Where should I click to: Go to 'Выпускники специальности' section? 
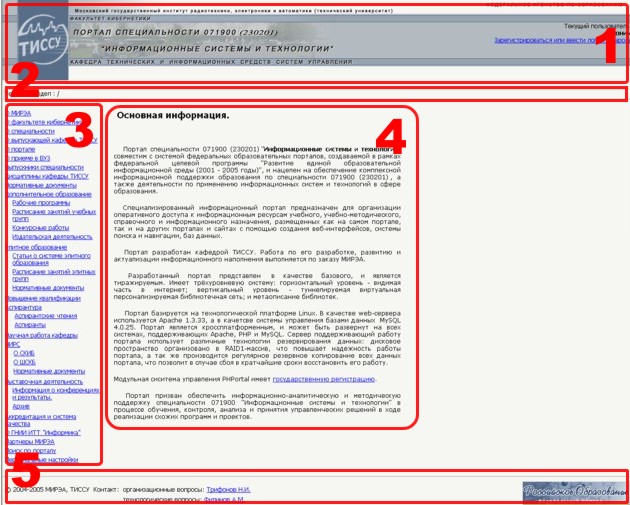(45, 167)
